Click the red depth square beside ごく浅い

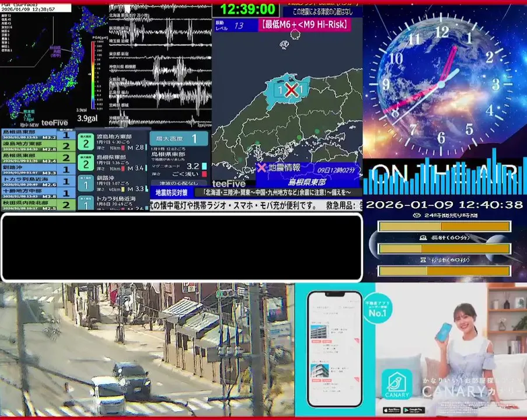click(x=204, y=174)
